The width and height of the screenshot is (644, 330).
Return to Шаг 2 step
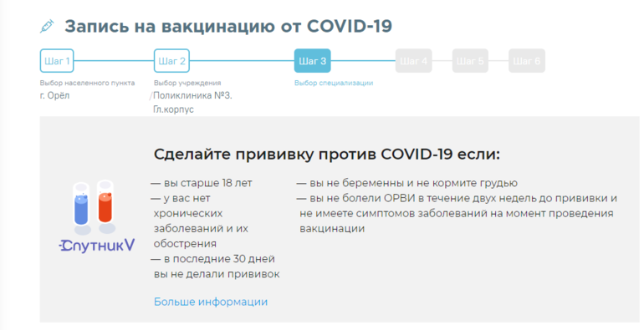coord(171,61)
